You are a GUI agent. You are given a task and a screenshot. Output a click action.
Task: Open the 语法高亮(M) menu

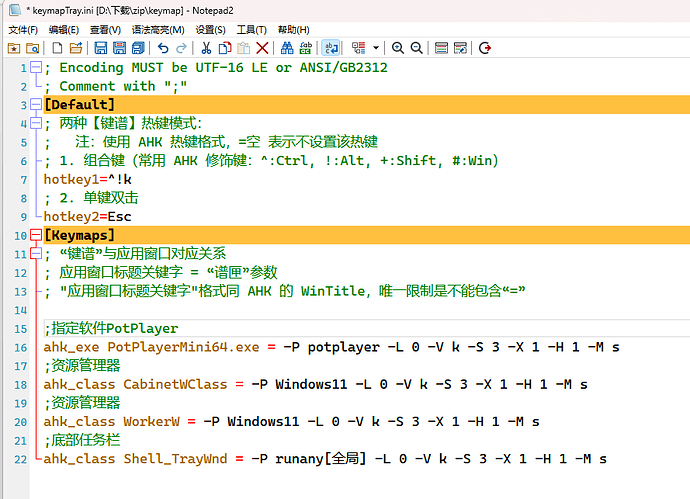click(x=158, y=30)
